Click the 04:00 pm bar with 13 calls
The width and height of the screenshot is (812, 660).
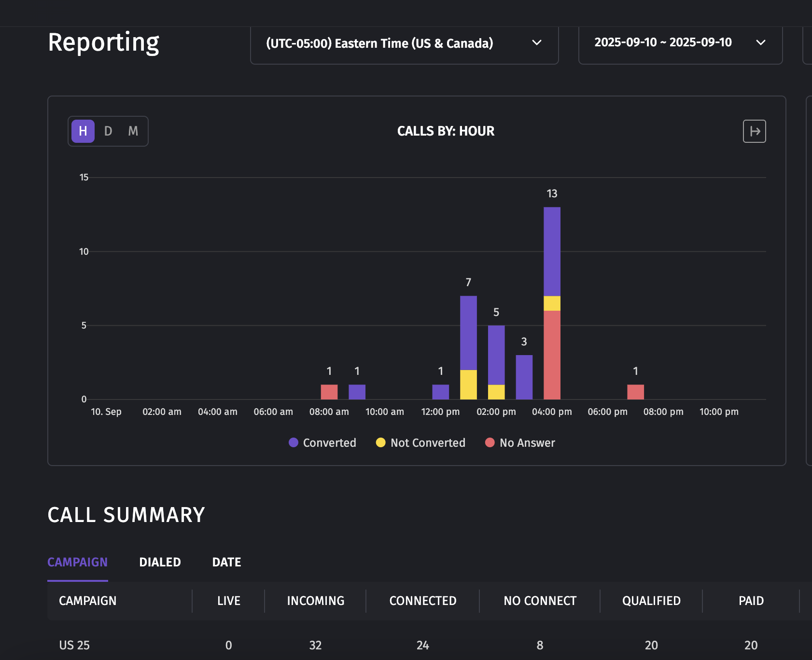point(552,303)
